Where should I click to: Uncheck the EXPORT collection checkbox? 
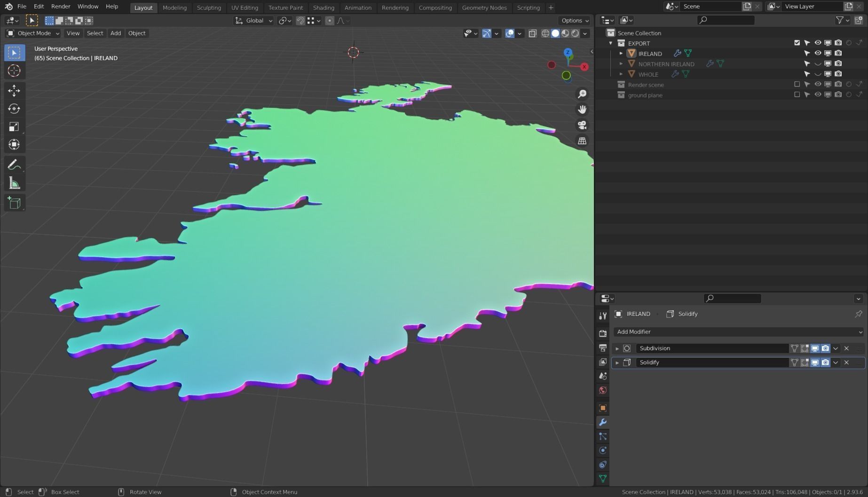pos(797,43)
